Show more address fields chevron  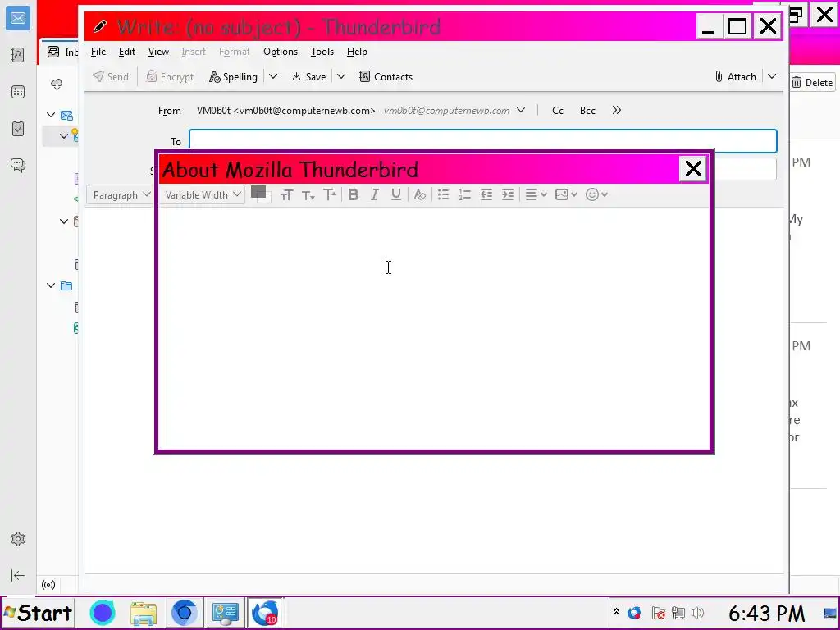pos(617,111)
